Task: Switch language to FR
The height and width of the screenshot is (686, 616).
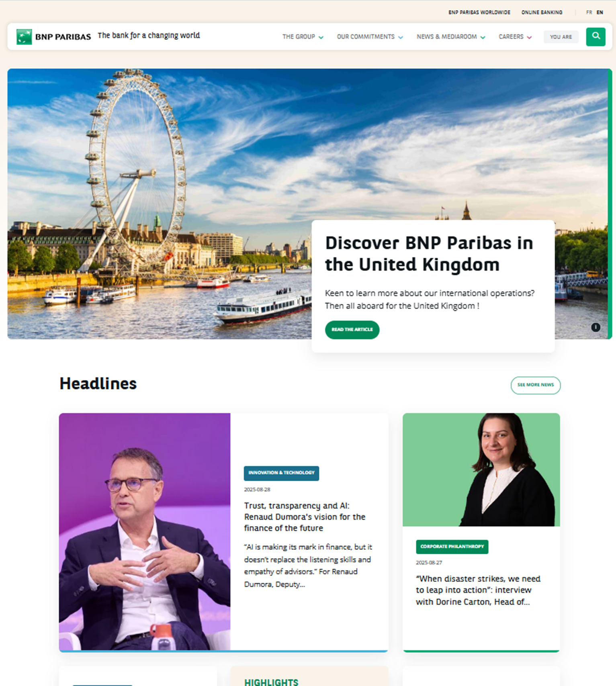Action: [x=589, y=12]
